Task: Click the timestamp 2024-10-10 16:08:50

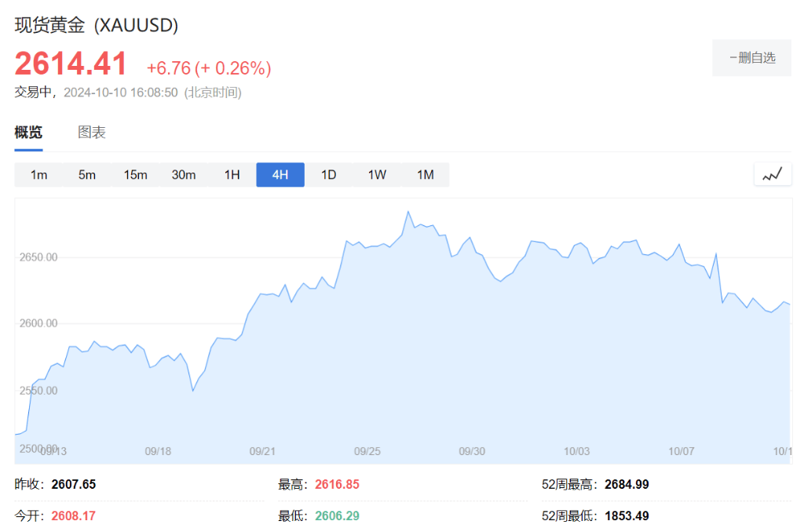Action: click(120, 93)
